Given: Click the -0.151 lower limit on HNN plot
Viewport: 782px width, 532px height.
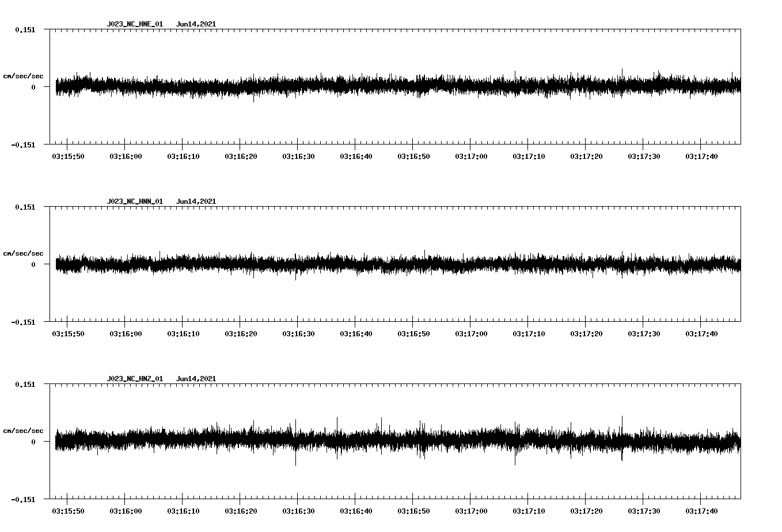Looking at the screenshot, I should [24, 322].
